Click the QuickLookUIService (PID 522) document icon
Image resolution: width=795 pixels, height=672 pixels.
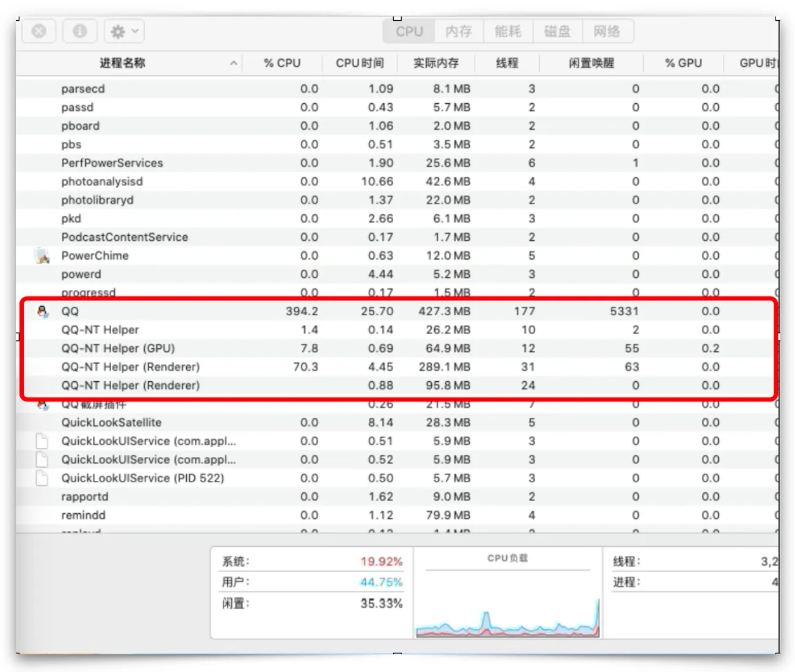tap(42, 478)
